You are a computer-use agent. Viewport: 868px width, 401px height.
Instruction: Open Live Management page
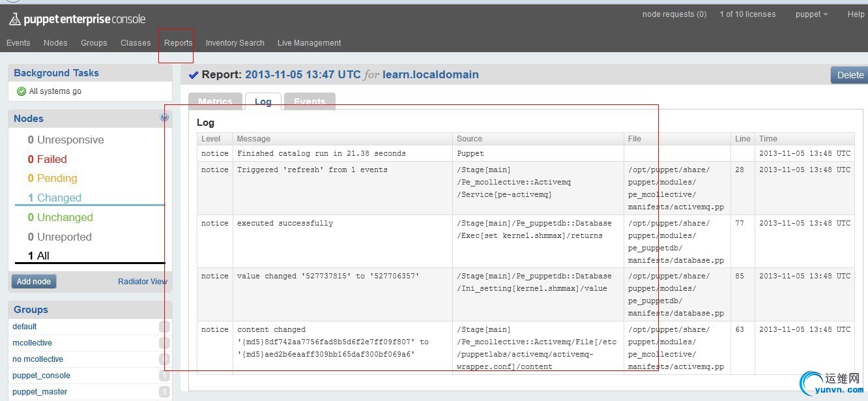309,43
